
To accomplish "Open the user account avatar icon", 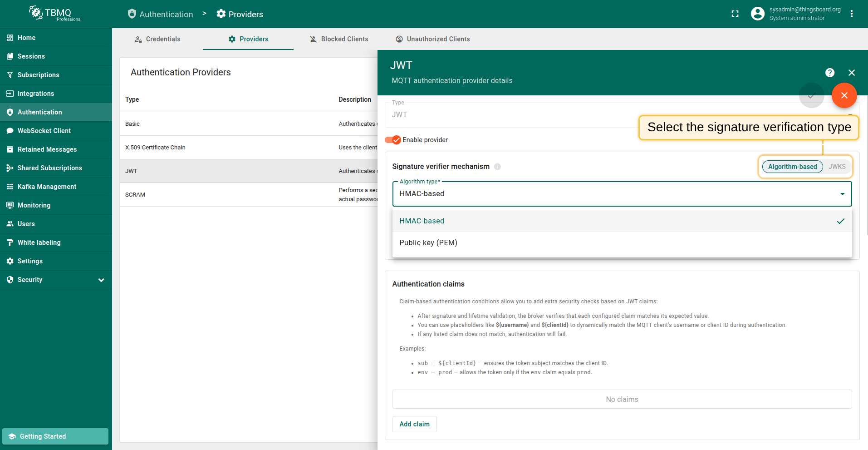I will pos(757,14).
